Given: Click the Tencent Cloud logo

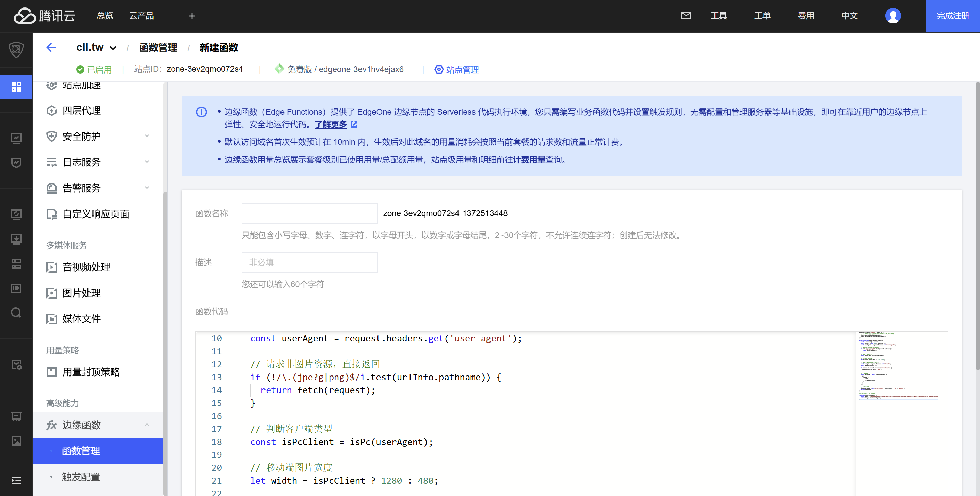Looking at the screenshot, I should (45, 16).
